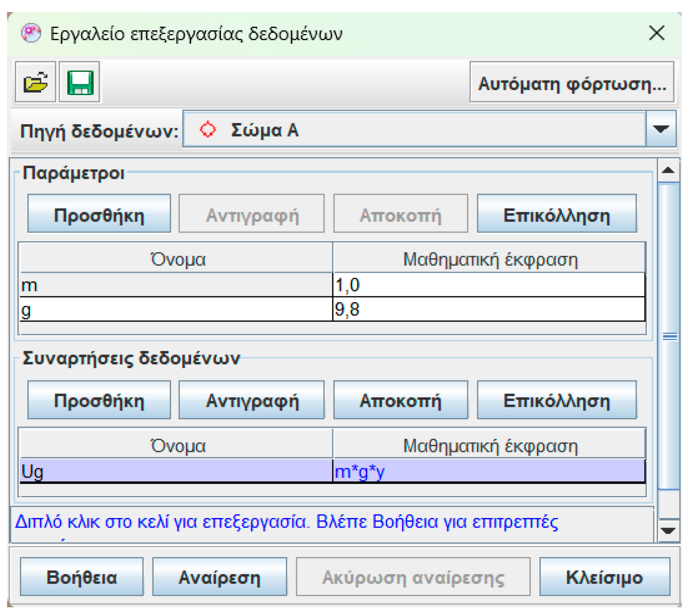Paste function with Επικόλληση in Συναρτήσεις δεδομένων
Viewport: 689px width, 616px height.
(557, 400)
